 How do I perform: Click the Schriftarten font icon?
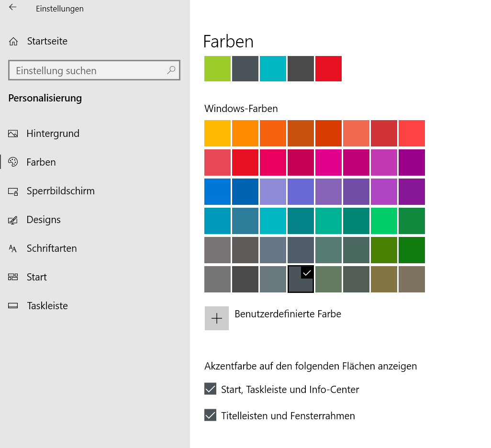13,249
